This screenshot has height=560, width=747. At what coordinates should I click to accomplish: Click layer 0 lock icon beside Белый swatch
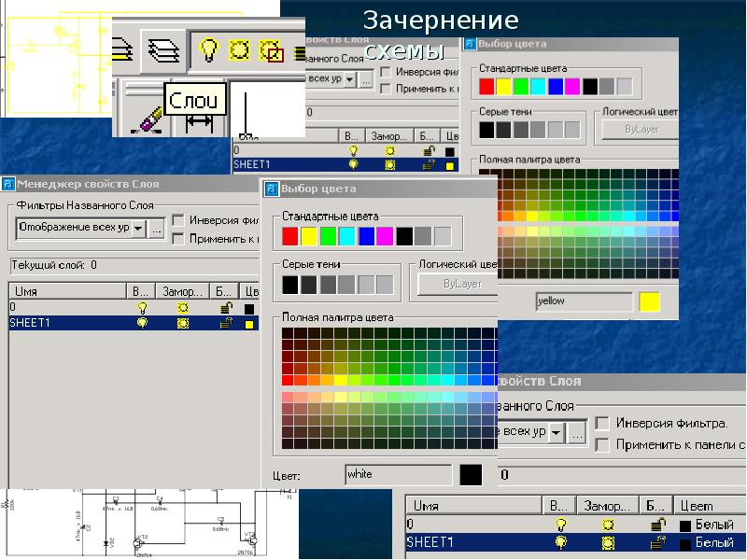pyautogui.click(x=655, y=525)
